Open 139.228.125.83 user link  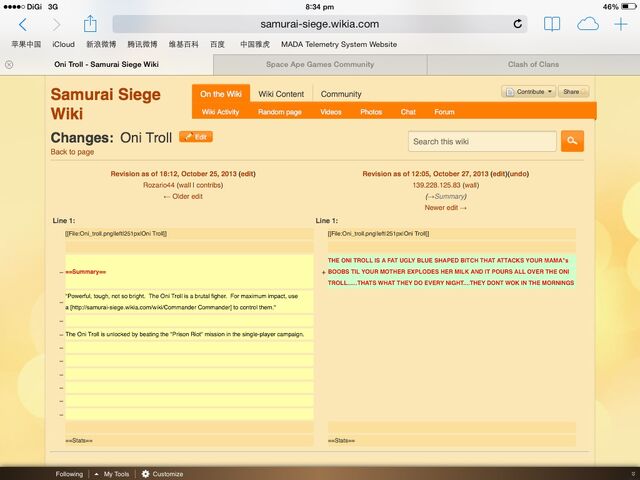click(436, 185)
